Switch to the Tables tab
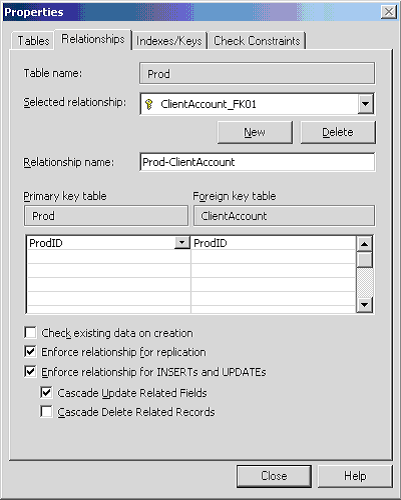The image size is (401, 500). pyautogui.click(x=33, y=41)
